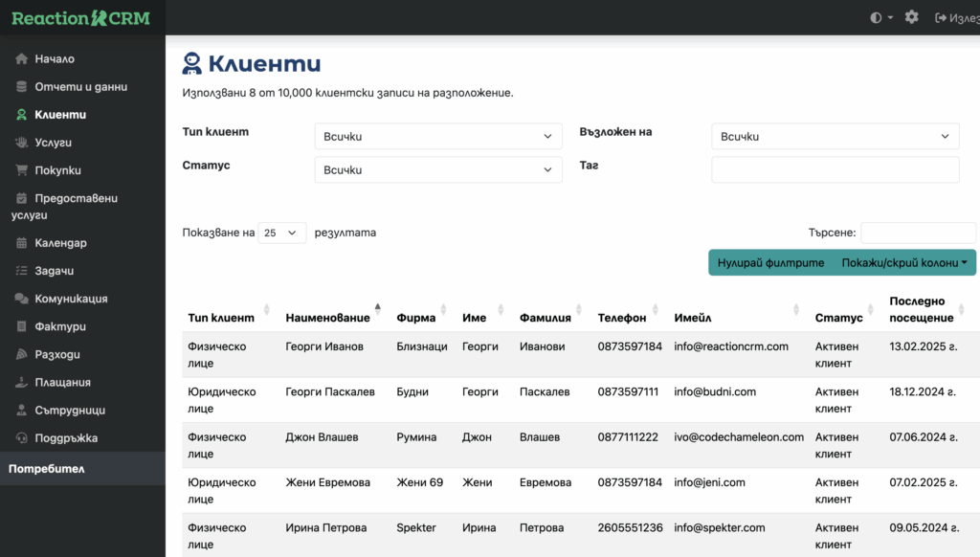
Task: Click the Фактури invoice icon
Action: pos(21,326)
